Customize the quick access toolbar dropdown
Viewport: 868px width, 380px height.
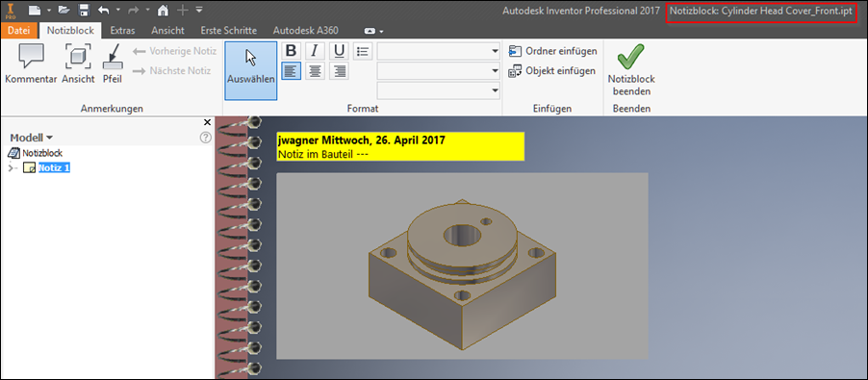click(199, 10)
